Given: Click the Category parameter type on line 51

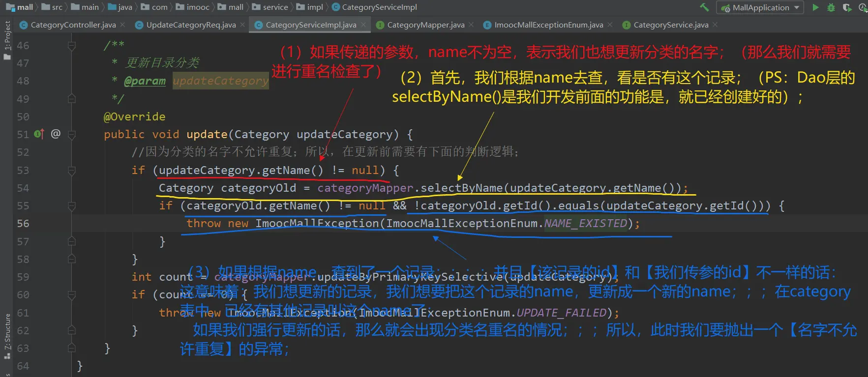Looking at the screenshot, I should 262,134.
